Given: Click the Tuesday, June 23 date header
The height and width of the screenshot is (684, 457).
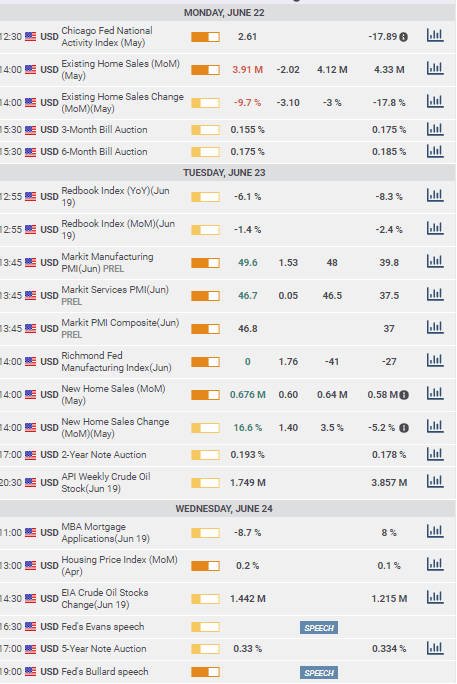Looking at the screenshot, I should tap(224, 173).
